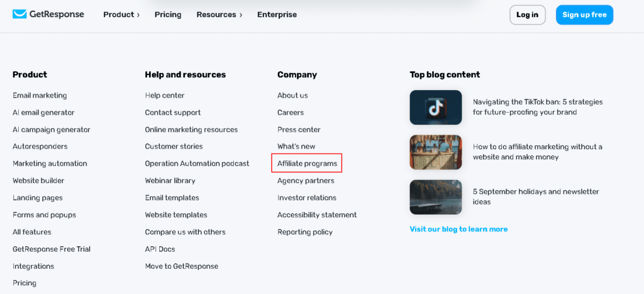
Task: Browse the Webinar library
Action: coord(170,181)
